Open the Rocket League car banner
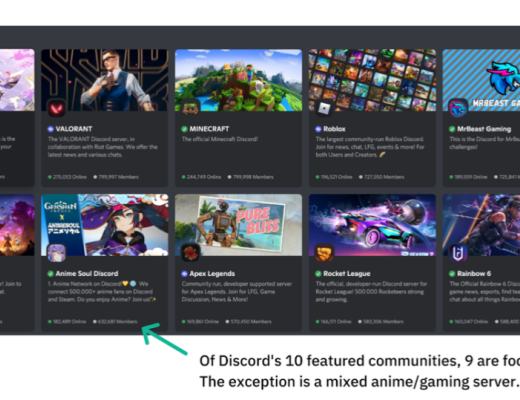Image resolution: width=520 pixels, height=400 pixels. [372, 225]
